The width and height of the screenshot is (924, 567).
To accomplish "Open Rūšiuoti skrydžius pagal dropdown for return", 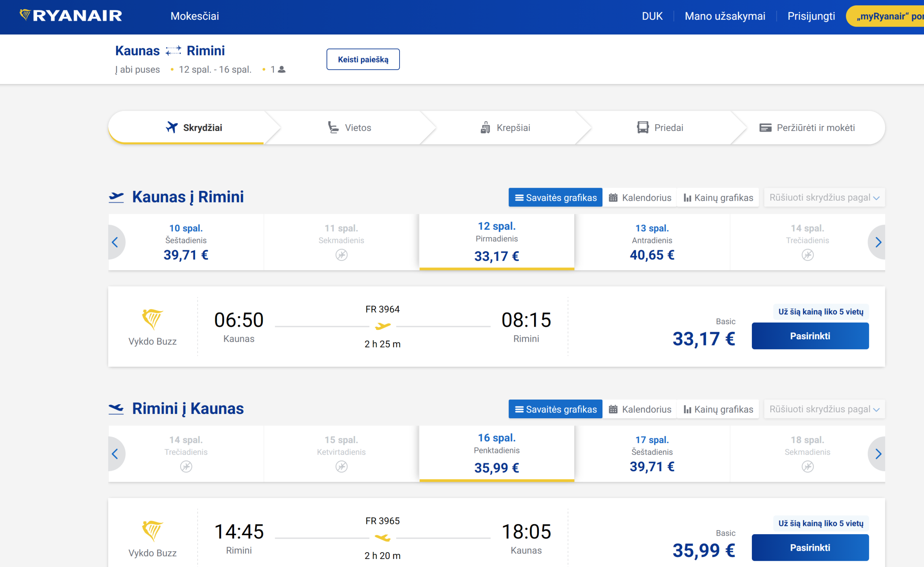I will (x=825, y=409).
